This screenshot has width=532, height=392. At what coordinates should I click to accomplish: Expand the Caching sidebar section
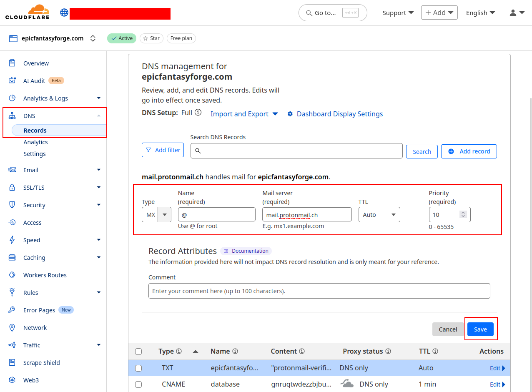click(x=99, y=257)
